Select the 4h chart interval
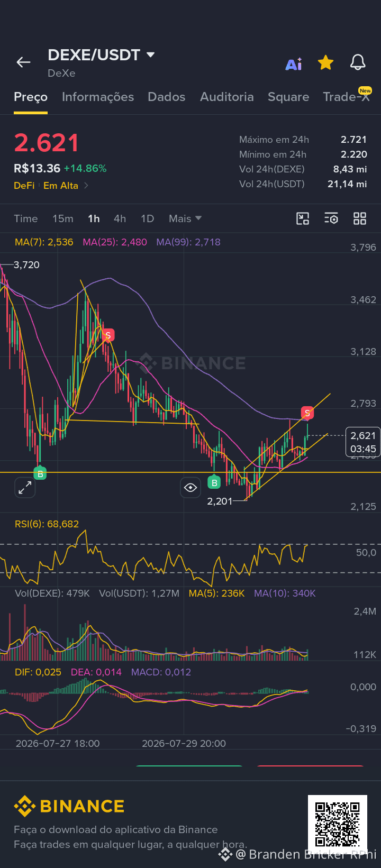 coord(120,218)
